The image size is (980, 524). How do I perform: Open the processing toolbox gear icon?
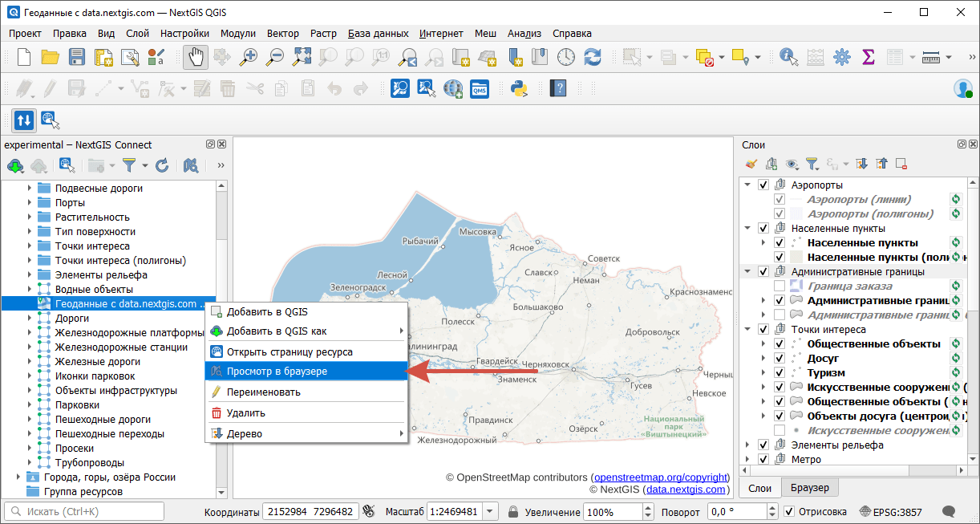(x=841, y=57)
